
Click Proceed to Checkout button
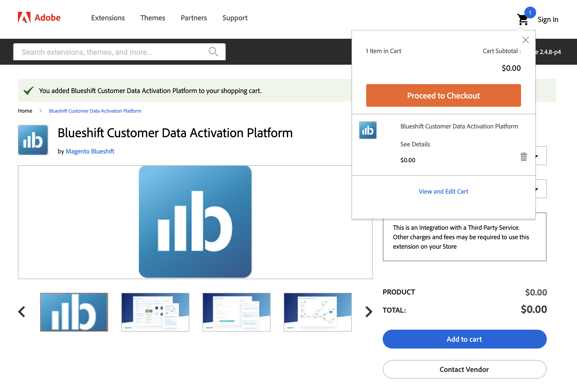(x=443, y=95)
